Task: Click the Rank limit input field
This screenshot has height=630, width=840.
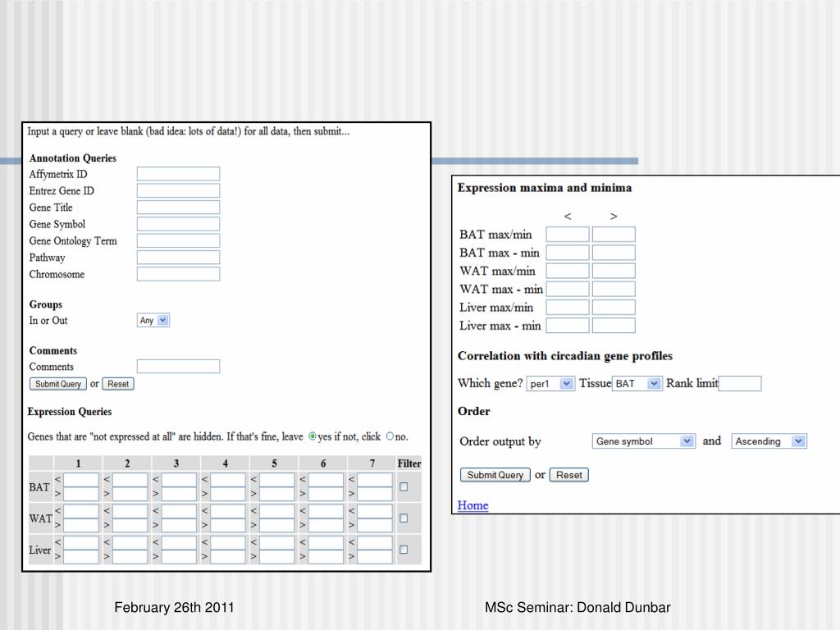Action: 740,384
